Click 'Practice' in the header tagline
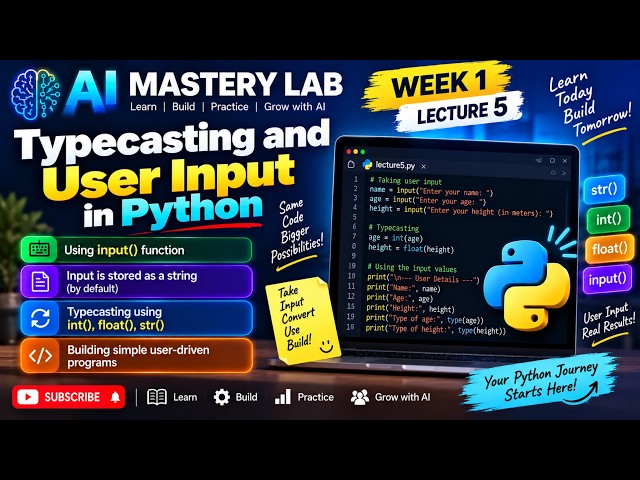Viewport: 640px width, 480px height. click(x=229, y=107)
